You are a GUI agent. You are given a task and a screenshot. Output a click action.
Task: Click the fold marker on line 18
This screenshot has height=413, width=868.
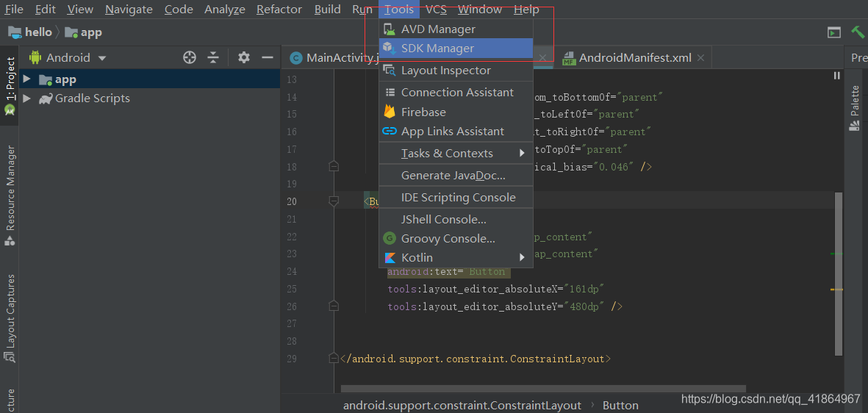(x=333, y=166)
